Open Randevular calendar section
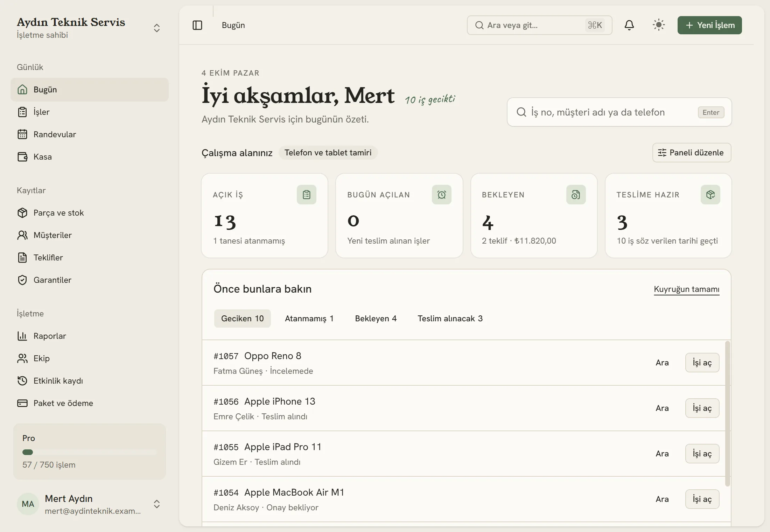Screen dimensions: 770x532 [x=90, y=134]
